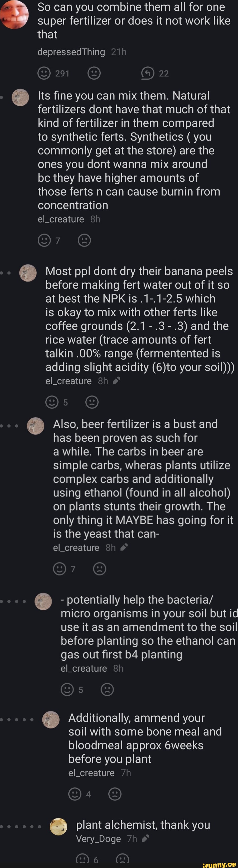
Task: Like the bone meal and bloodmeal comment
Action: coord(75,794)
